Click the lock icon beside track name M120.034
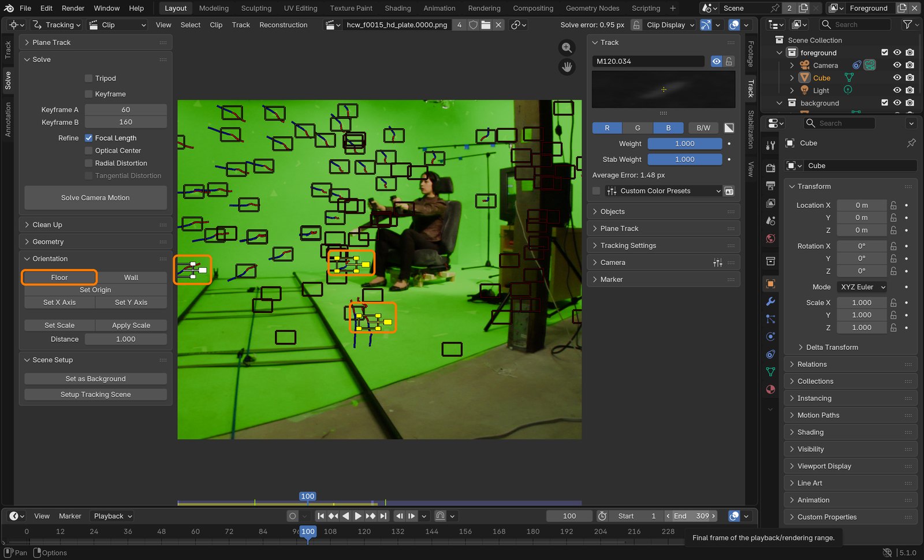This screenshot has width=924, height=560. (x=729, y=61)
